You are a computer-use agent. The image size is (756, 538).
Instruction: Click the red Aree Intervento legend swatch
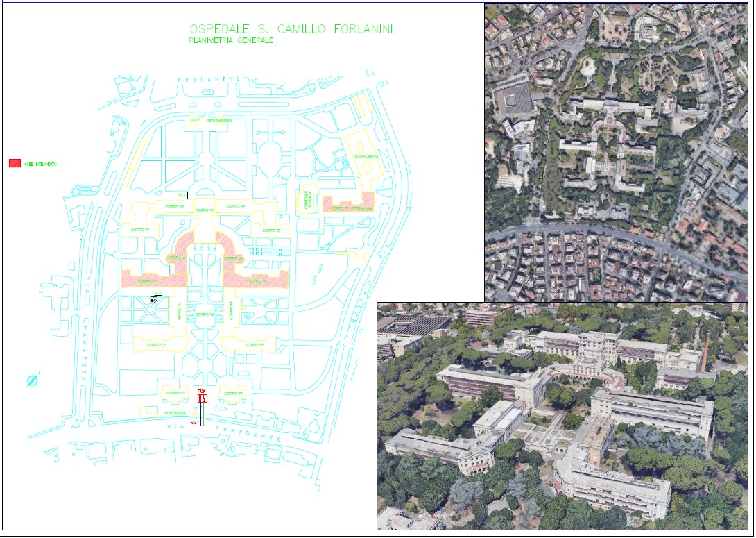[15, 164]
